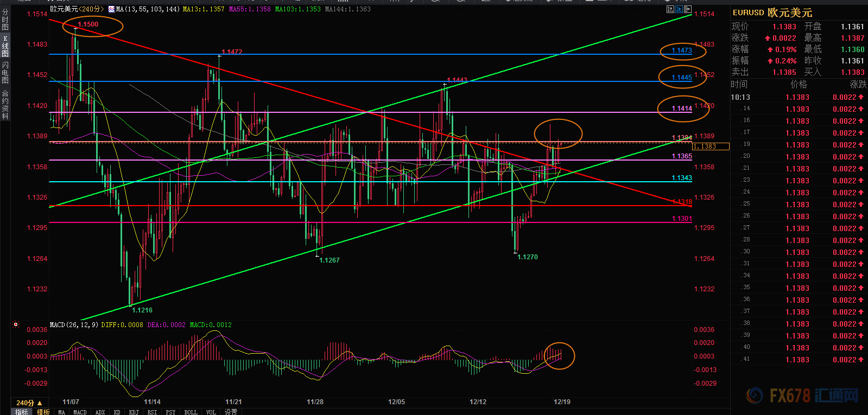
Task: Select the 模板 tab at the bottom
Action: pos(43,412)
